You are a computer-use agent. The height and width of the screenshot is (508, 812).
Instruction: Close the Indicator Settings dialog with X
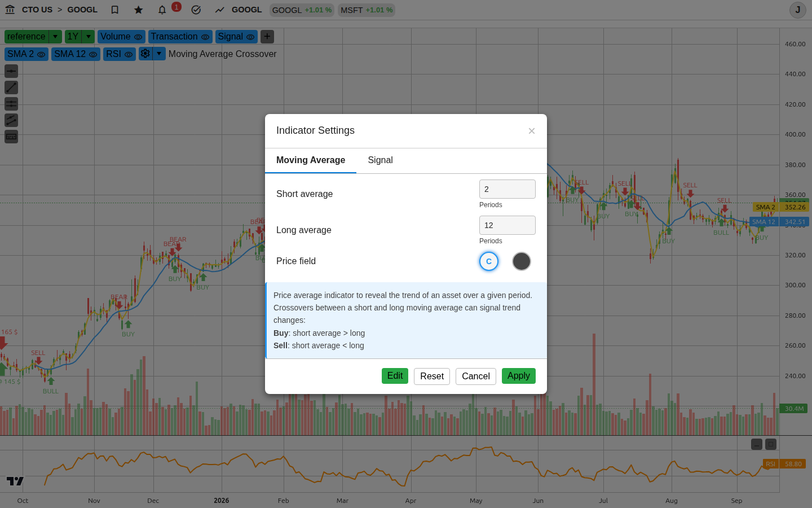pyautogui.click(x=532, y=131)
